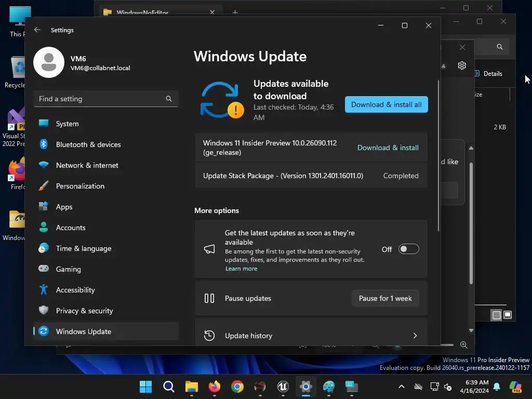Select Windows Update in the sidebar
This screenshot has height=399, width=532.
(106, 331)
